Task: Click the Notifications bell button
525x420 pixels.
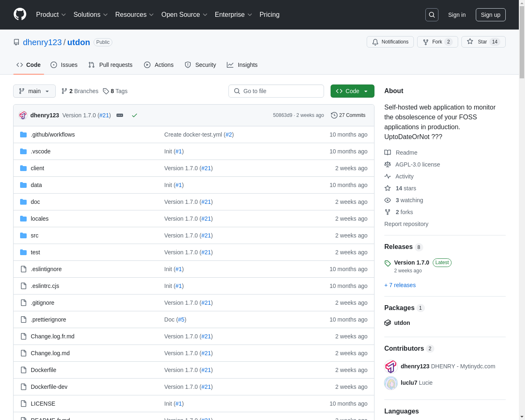Action: coord(390,42)
